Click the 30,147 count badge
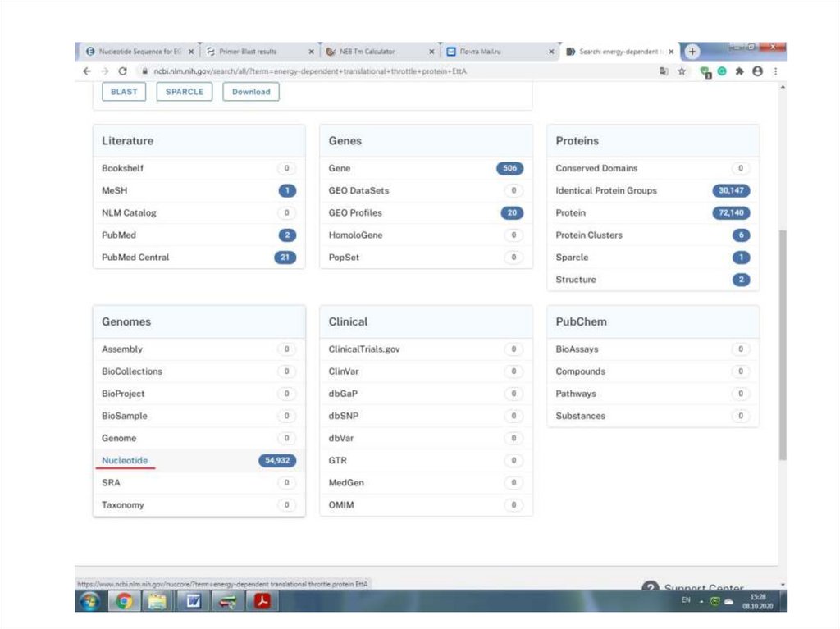 point(731,190)
